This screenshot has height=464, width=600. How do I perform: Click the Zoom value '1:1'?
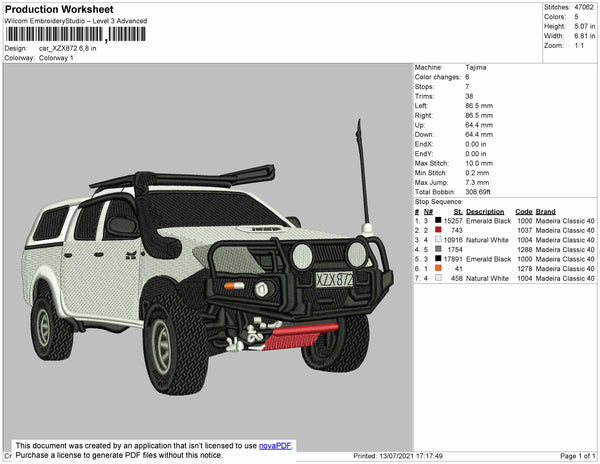579,46
